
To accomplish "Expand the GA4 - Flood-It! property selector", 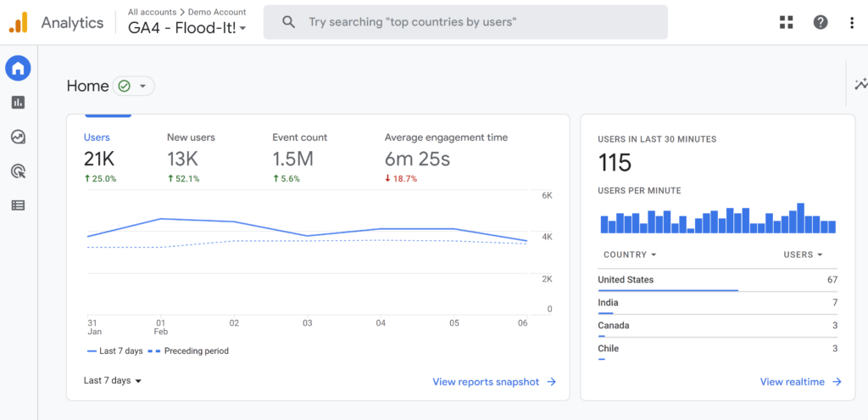I will [x=187, y=28].
